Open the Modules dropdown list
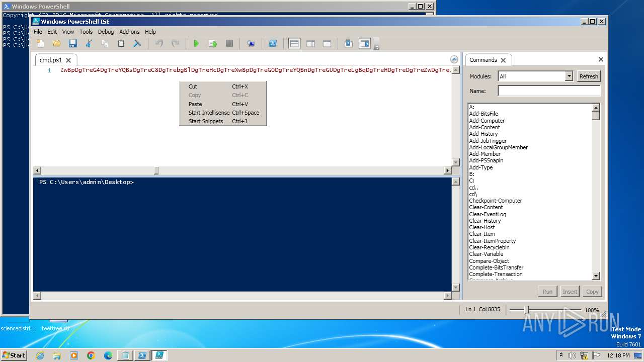 569,76
